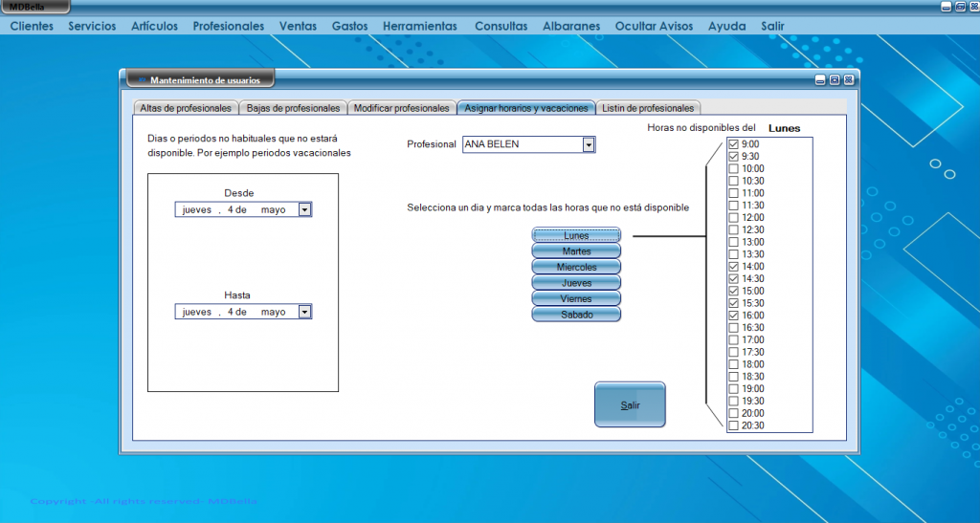Viewport: 980px width, 523px height.
Task: Select Asignar horarios y vacaciones tab
Action: 526,108
